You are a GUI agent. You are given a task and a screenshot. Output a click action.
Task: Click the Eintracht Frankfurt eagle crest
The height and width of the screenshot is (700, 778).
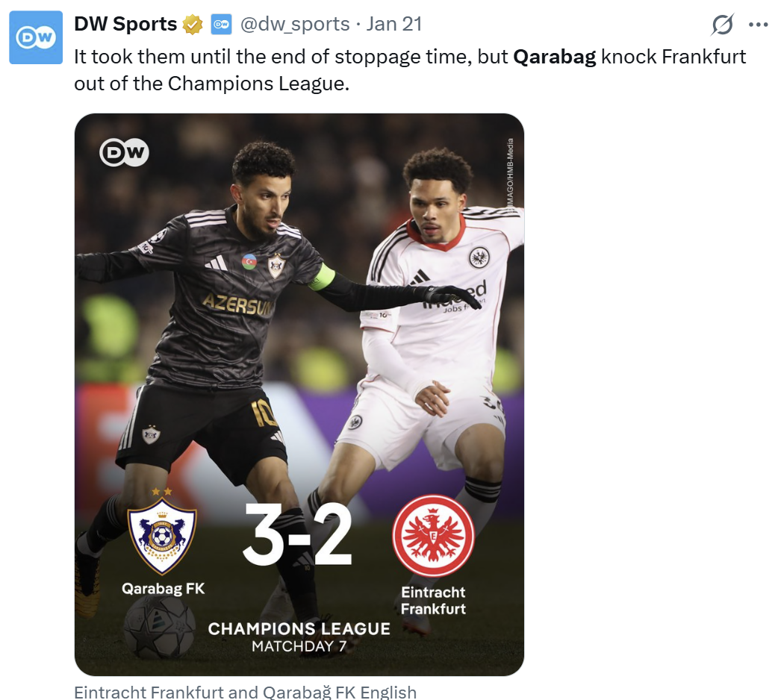[433, 536]
